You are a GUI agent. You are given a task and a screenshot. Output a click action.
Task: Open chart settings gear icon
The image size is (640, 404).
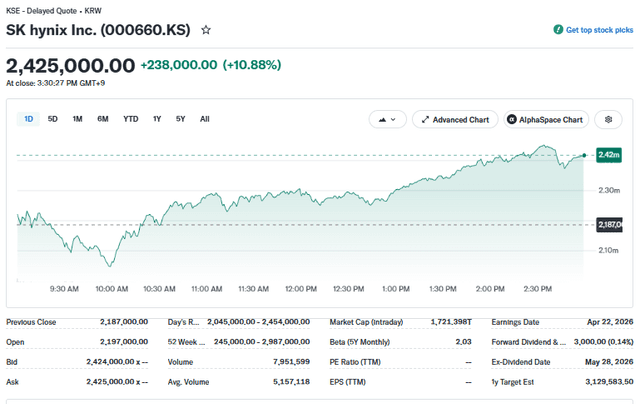608,120
